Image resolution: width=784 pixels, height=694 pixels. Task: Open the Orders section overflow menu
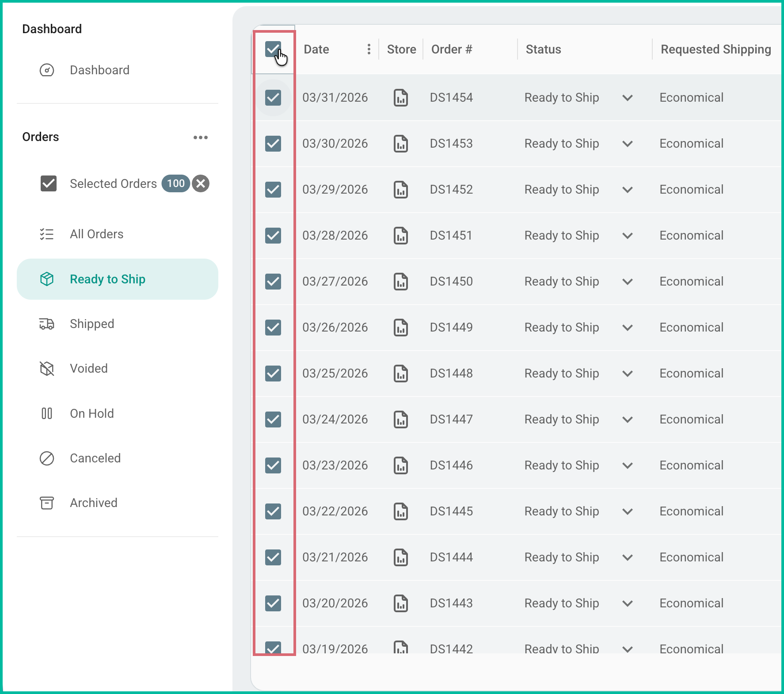201,137
